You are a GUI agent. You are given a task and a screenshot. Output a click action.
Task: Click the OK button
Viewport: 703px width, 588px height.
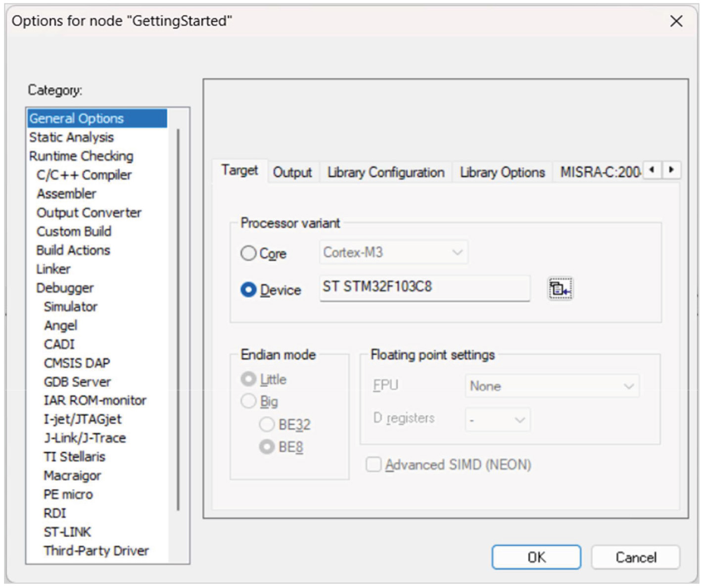pos(536,557)
